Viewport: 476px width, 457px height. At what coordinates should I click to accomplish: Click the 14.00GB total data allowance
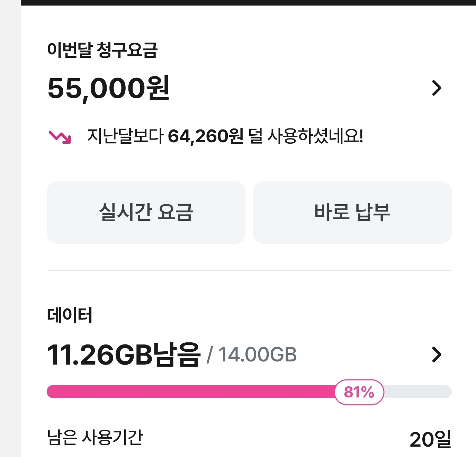click(257, 355)
